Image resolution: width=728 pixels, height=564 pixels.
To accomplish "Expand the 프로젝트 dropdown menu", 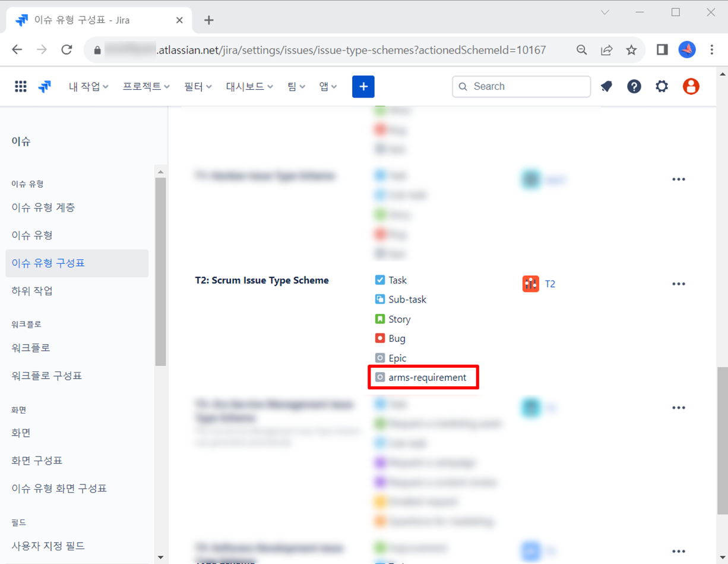I will pos(146,87).
